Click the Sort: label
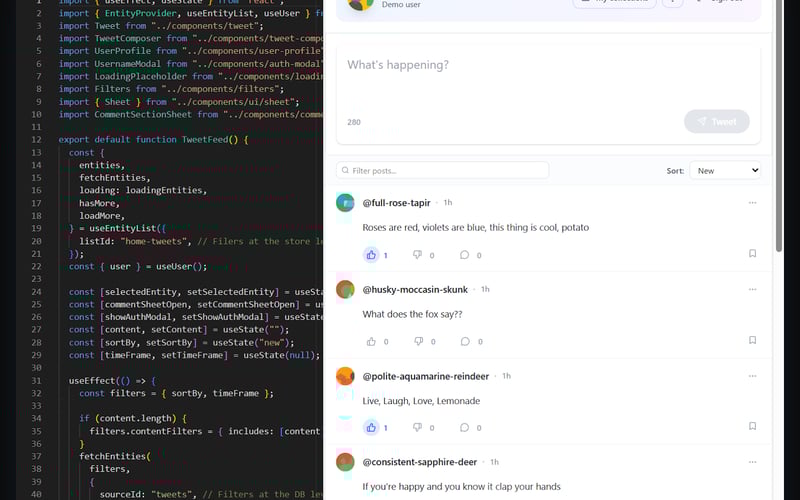Image resolution: width=800 pixels, height=500 pixels. point(675,171)
